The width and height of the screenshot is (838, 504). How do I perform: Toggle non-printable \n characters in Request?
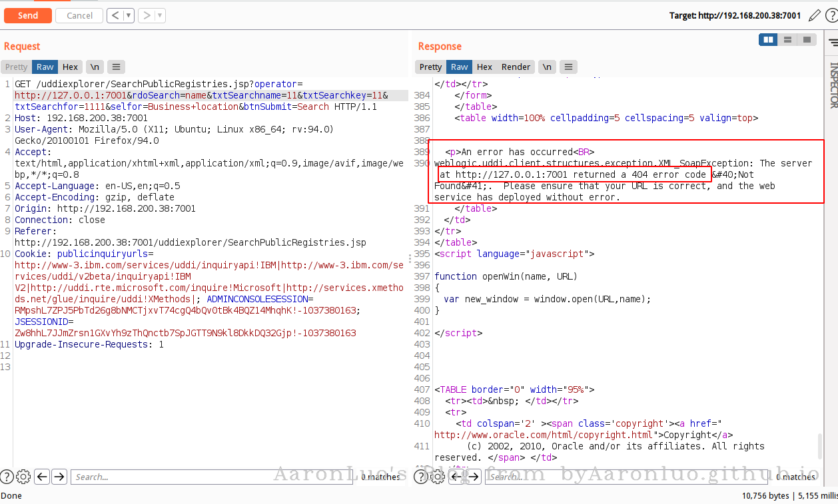pyautogui.click(x=95, y=67)
